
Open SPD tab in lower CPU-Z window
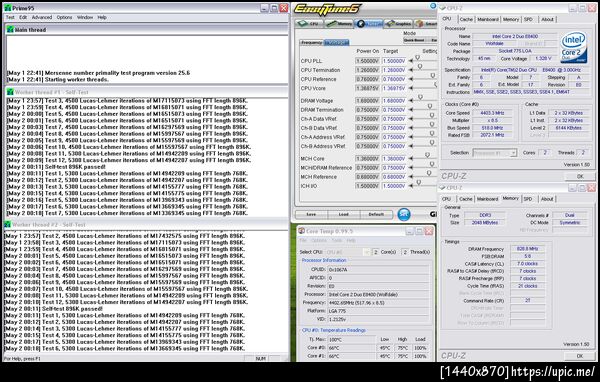[528, 199]
